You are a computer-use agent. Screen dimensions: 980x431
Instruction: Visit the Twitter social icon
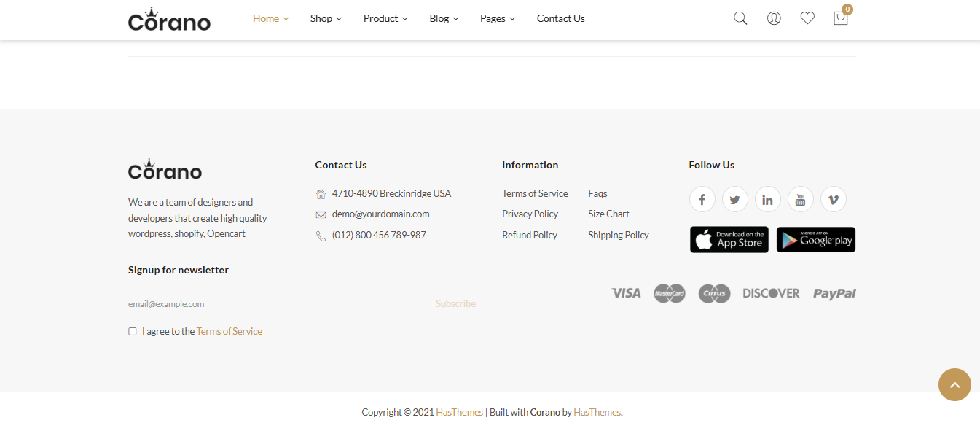735,199
